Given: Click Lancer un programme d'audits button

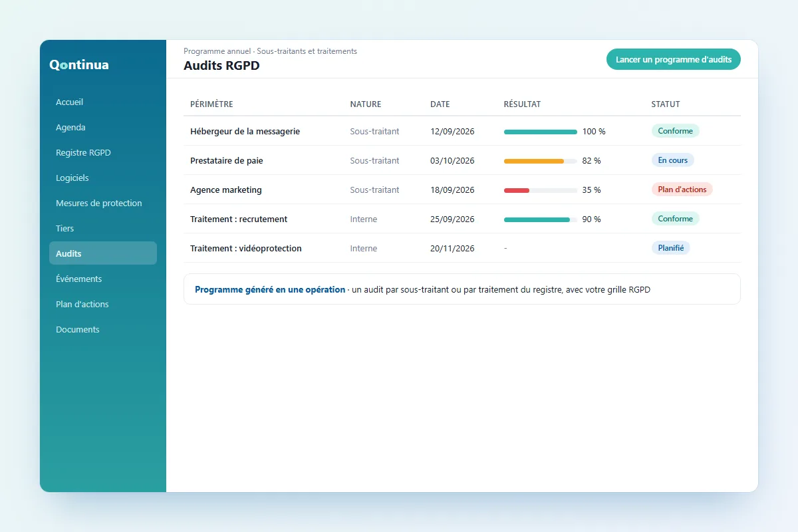Looking at the screenshot, I should pos(674,59).
